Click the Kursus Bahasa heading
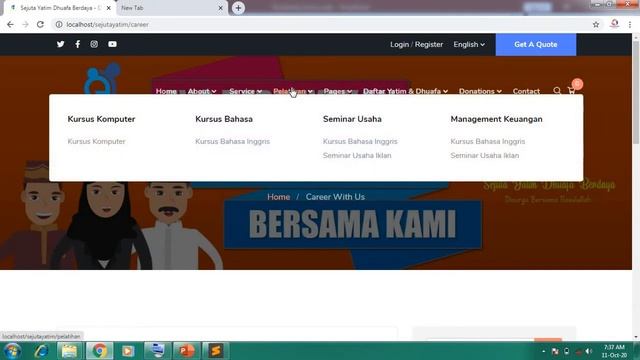The height and width of the screenshot is (360, 640). [224, 119]
